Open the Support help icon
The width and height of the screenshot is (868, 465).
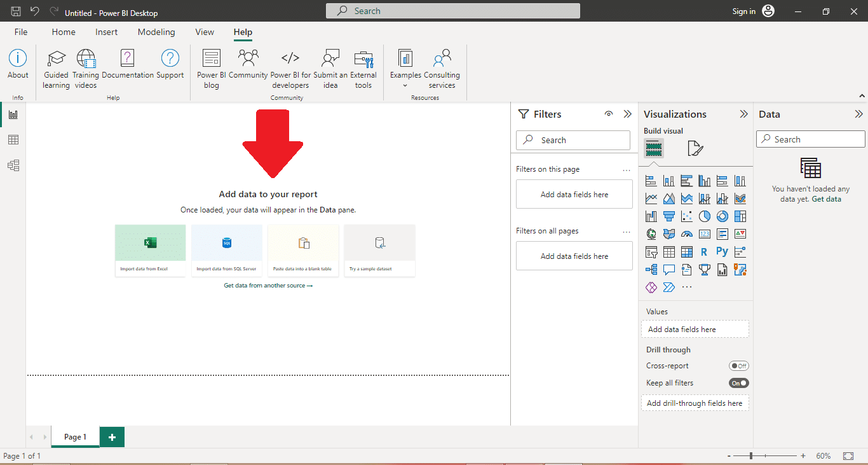click(170, 64)
